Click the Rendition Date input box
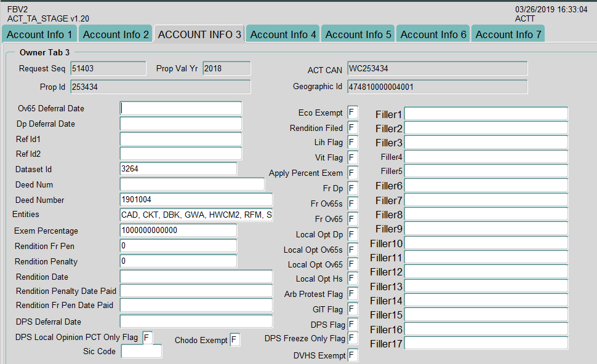597x364 pixels. (196, 277)
